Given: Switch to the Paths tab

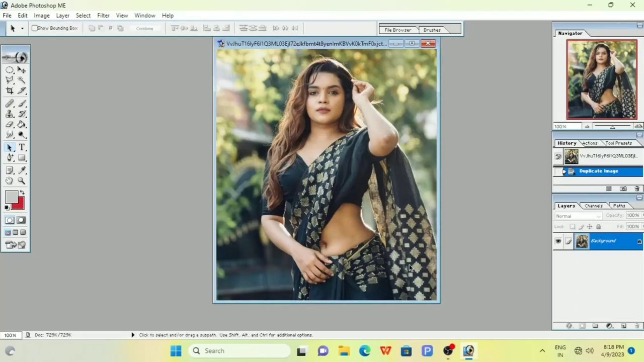Looking at the screenshot, I should 619,206.
